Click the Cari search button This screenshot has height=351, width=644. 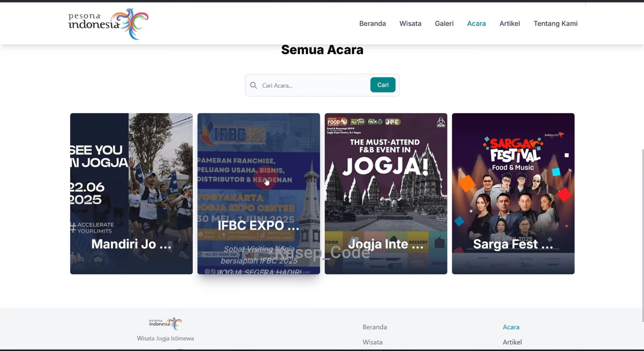coord(383,85)
